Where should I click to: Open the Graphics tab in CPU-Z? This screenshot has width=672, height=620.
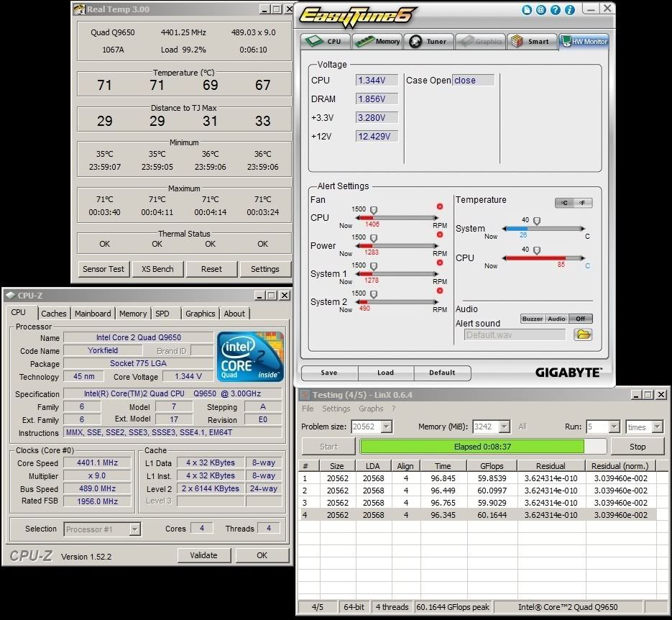[200, 314]
